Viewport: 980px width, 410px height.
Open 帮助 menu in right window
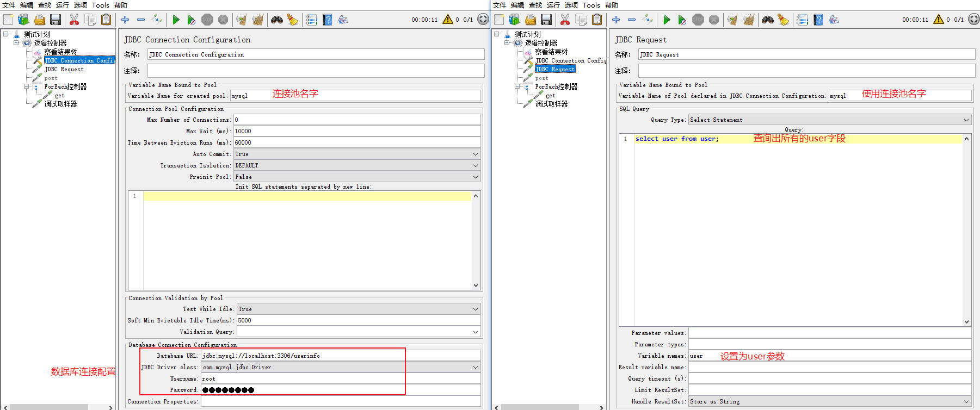coord(612,5)
